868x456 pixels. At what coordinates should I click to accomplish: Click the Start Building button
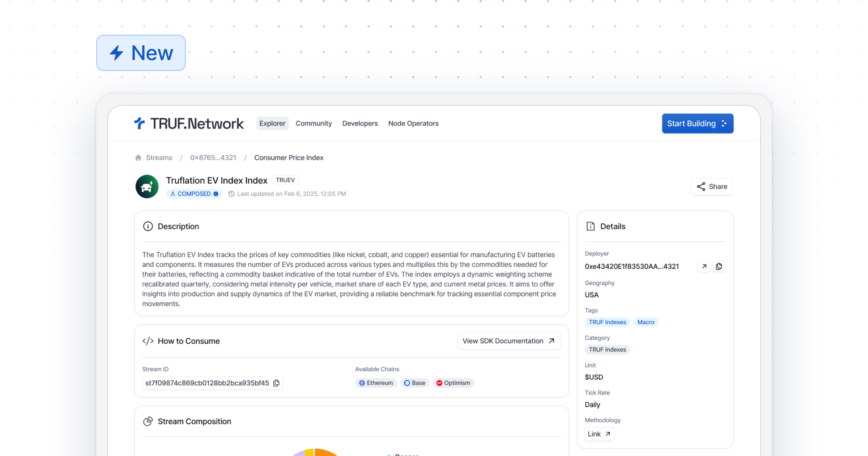click(x=698, y=123)
